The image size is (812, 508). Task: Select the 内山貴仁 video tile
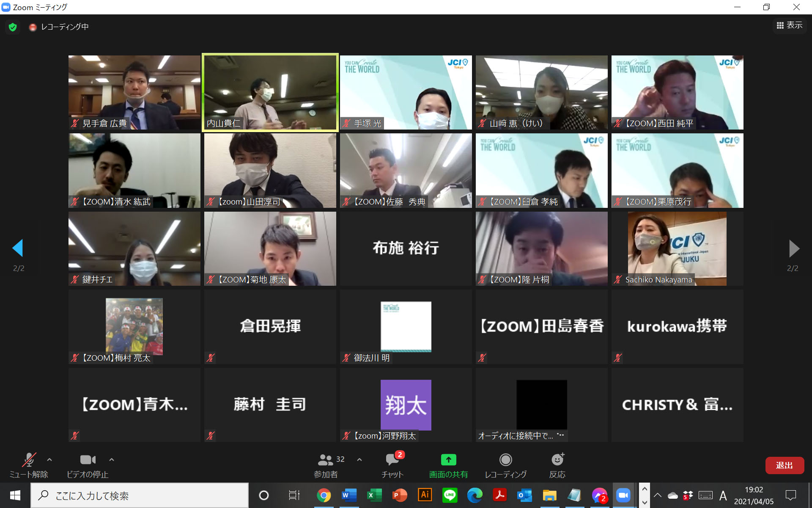tap(270, 92)
